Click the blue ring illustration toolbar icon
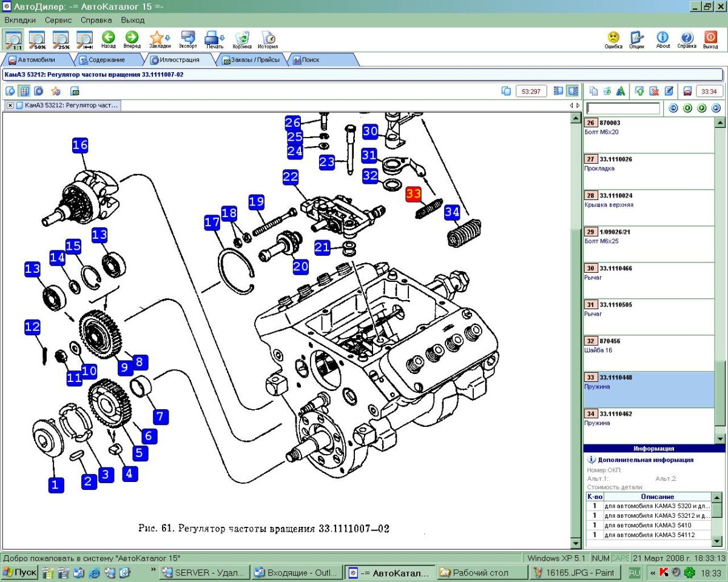Viewport: 728px width, 582px height. (x=39, y=91)
